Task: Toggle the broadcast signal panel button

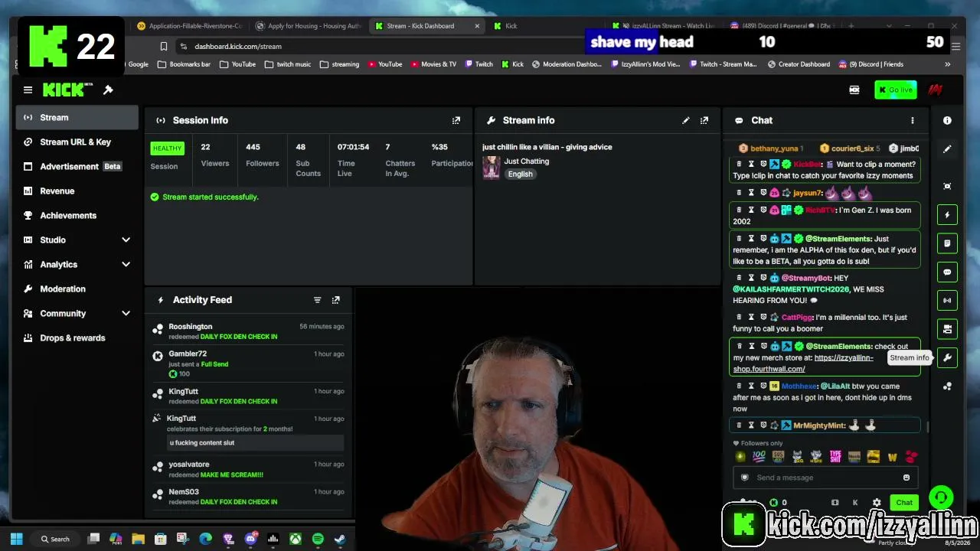Action: tap(947, 300)
